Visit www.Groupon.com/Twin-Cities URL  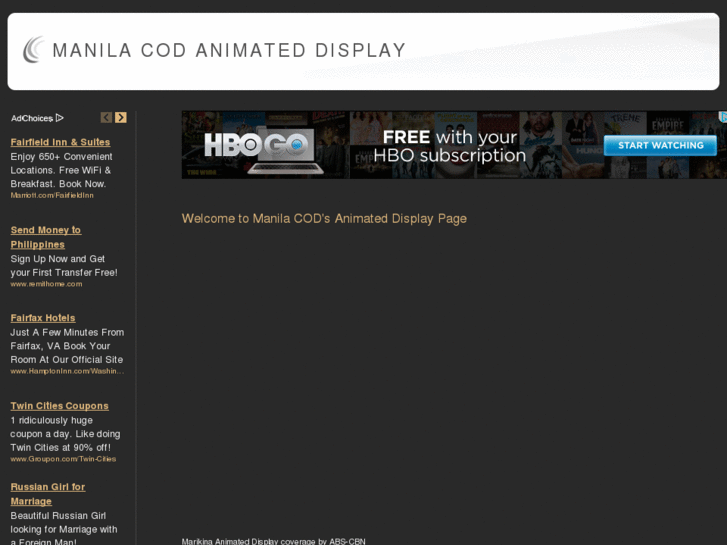[63, 459]
